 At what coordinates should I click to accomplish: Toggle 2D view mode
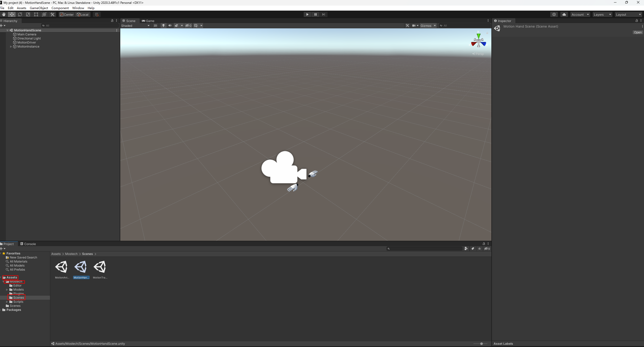pos(155,26)
